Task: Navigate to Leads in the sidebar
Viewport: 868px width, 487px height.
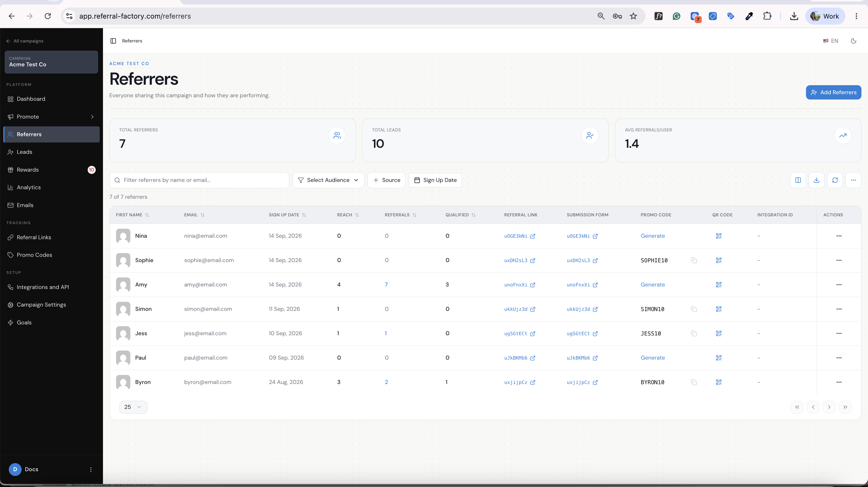Action: tap(51, 152)
